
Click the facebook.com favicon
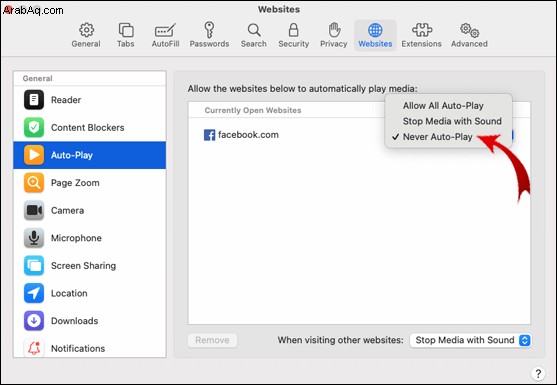tap(210, 135)
